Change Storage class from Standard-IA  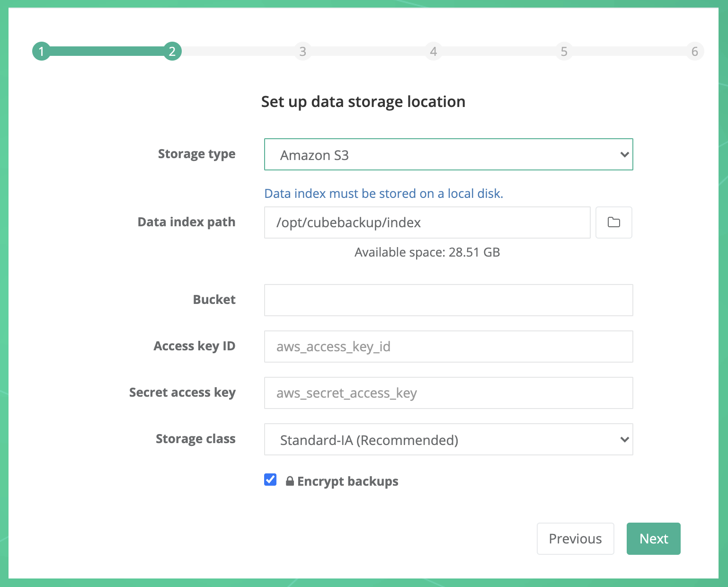(x=448, y=439)
